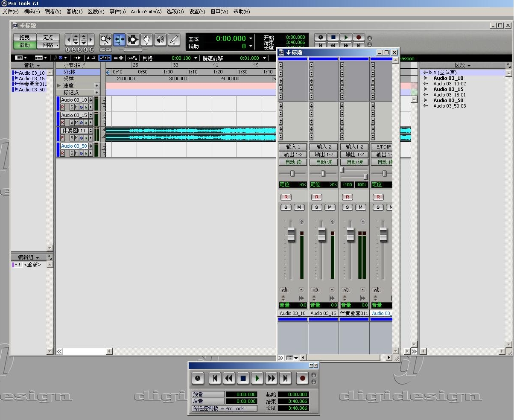Click the horizontal zoom out arrow
This screenshot has width=517, height=420.
pyautogui.click(x=68, y=40)
